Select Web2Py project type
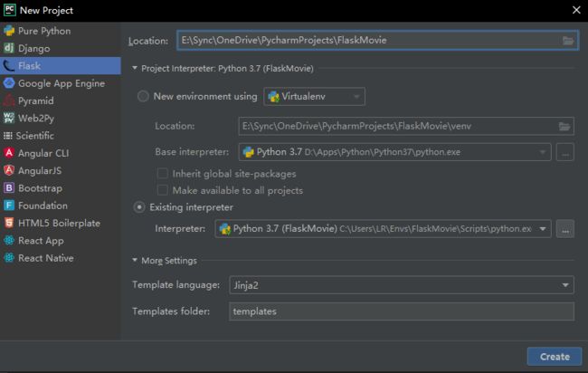588x373 pixels. (61, 119)
